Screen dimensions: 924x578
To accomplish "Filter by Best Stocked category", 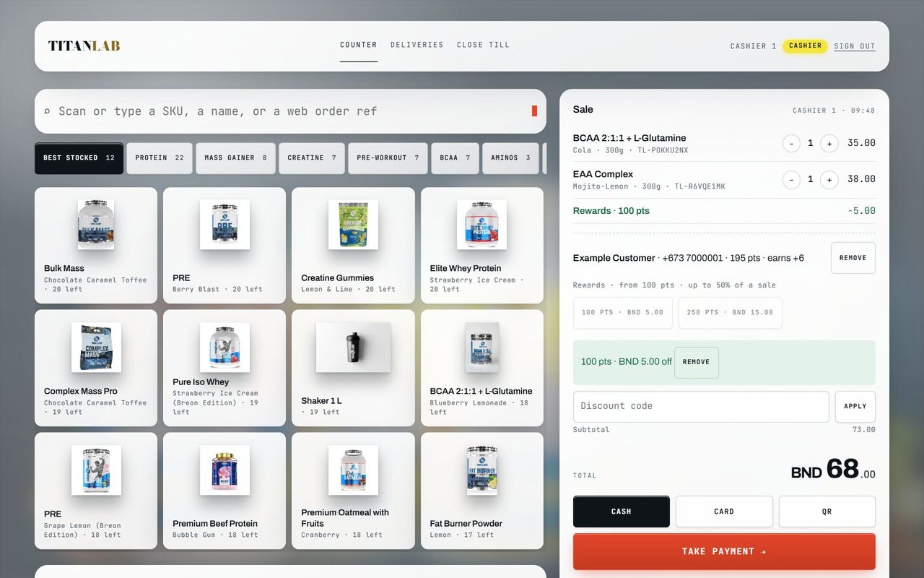I will click(x=79, y=158).
